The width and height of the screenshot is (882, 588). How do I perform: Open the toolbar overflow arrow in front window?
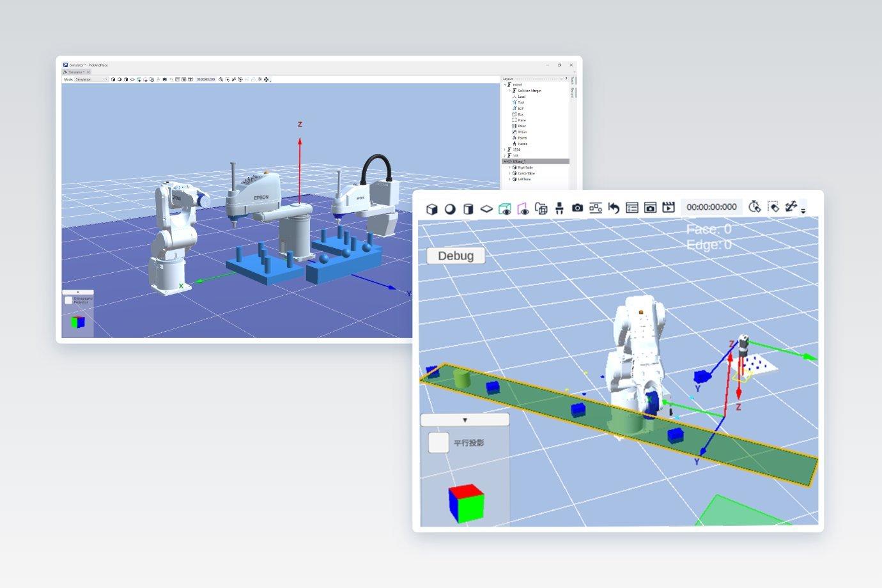pos(803,210)
